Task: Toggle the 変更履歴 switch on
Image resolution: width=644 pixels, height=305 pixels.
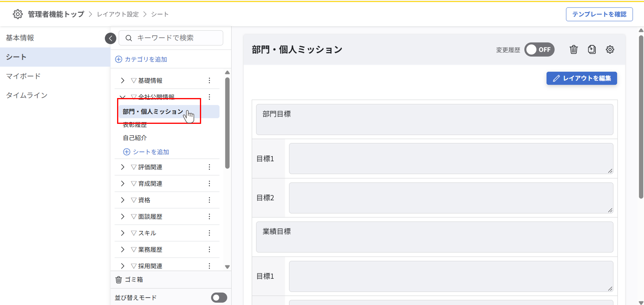Action: (539, 50)
